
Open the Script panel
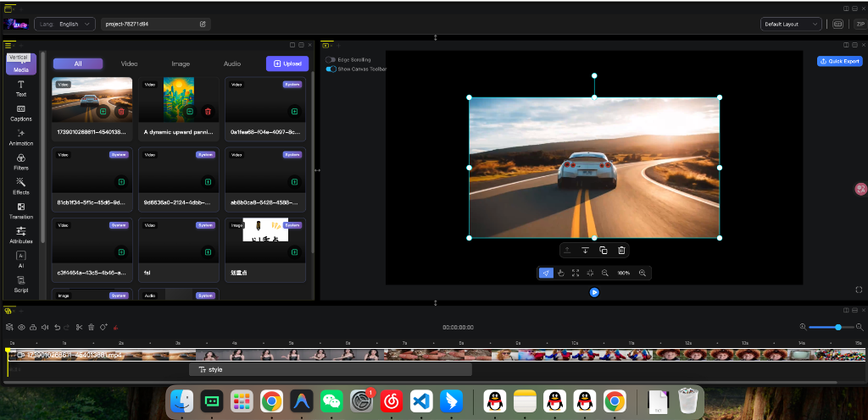[21, 284]
